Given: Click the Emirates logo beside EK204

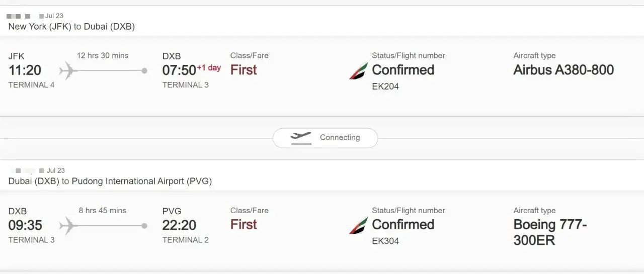Looking at the screenshot, I should pos(358,71).
